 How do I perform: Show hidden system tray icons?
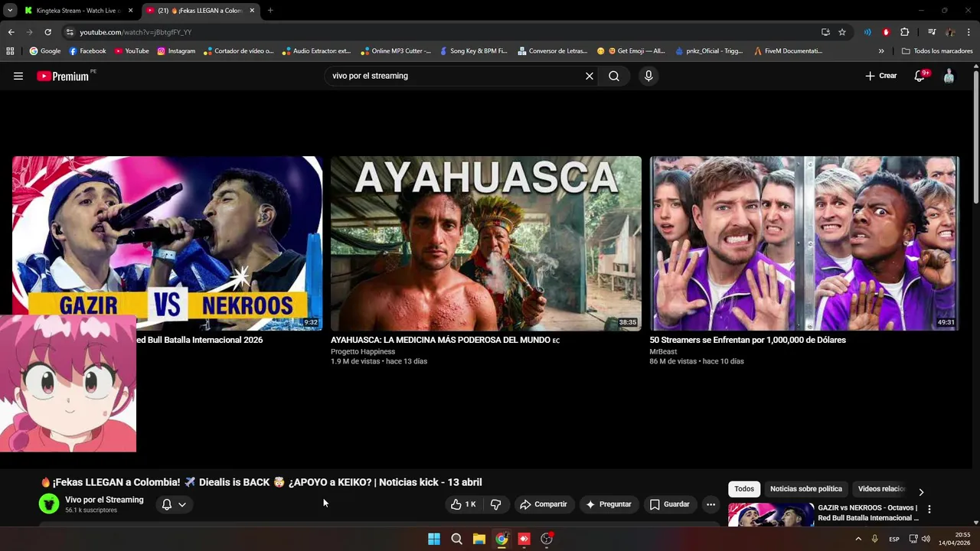pos(858,539)
